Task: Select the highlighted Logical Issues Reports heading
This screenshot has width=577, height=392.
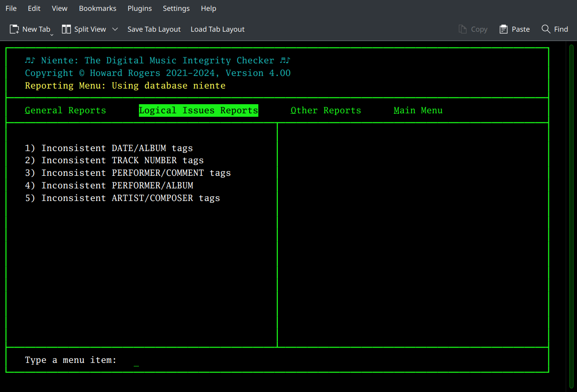Action: pos(198,110)
